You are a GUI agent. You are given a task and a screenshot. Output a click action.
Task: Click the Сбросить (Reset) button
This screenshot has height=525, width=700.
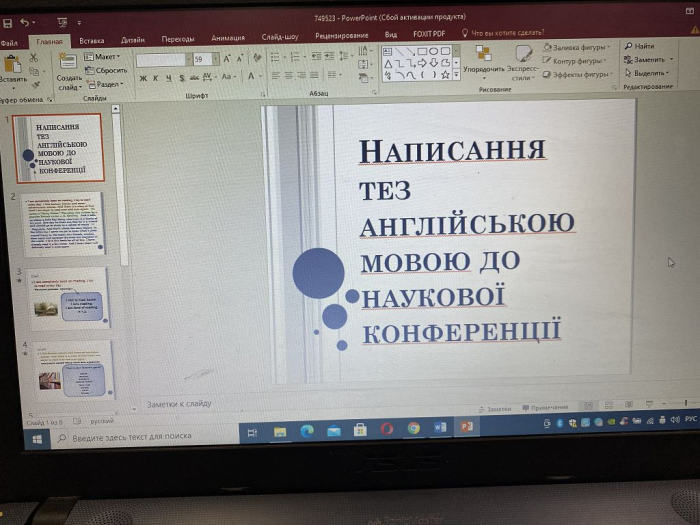(x=108, y=71)
